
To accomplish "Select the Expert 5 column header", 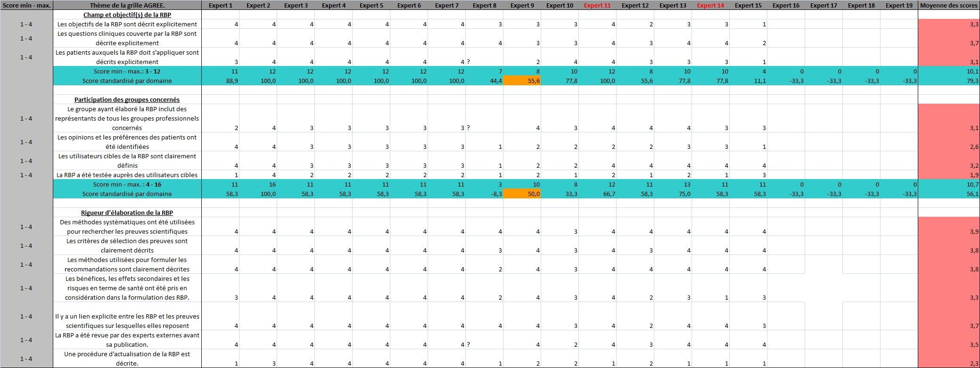I will pos(371,5).
